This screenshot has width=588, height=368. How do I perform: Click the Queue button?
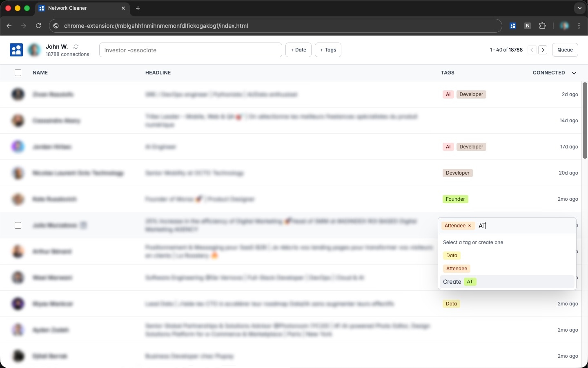pos(565,50)
